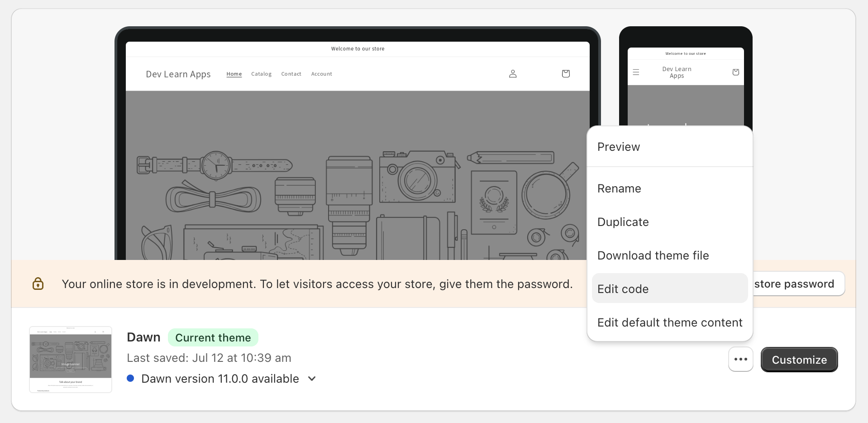The image size is (868, 423).
Task: Open the Dawn theme thumbnail image
Action: [71, 359]
